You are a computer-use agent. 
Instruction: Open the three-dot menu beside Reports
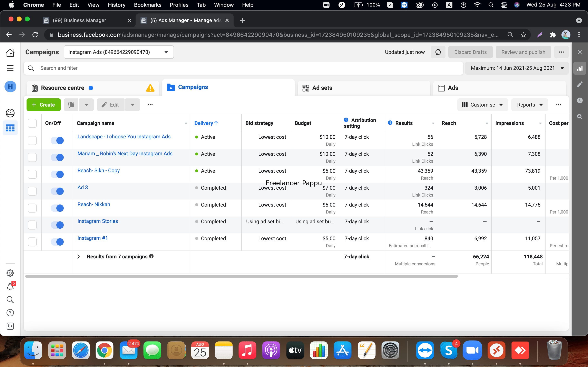click(x=558, y=105)
